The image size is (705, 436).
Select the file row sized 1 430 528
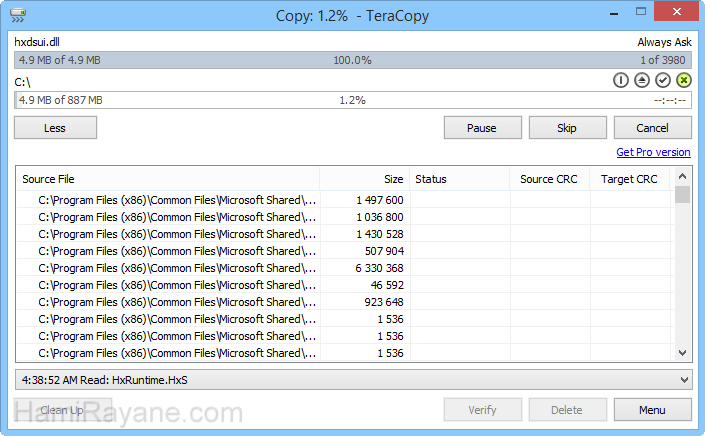click(345, 234)
